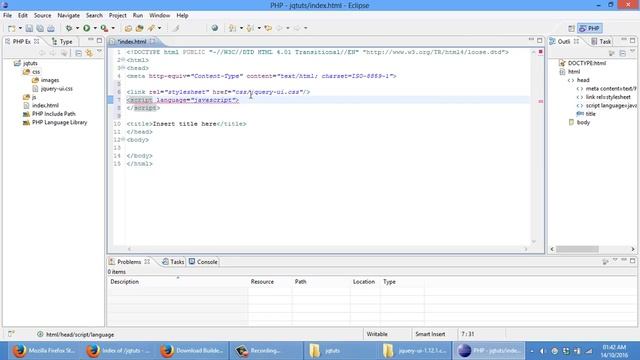640x360 pixels.
Task: Click the Debug bug icon
Action: 69,28
